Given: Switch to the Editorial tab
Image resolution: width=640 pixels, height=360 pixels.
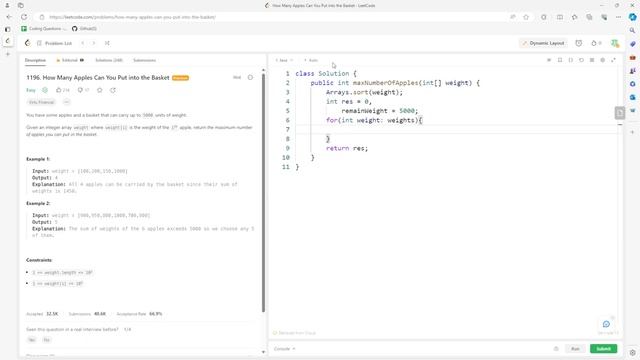Looking at the screenshot, I should 70,60.
